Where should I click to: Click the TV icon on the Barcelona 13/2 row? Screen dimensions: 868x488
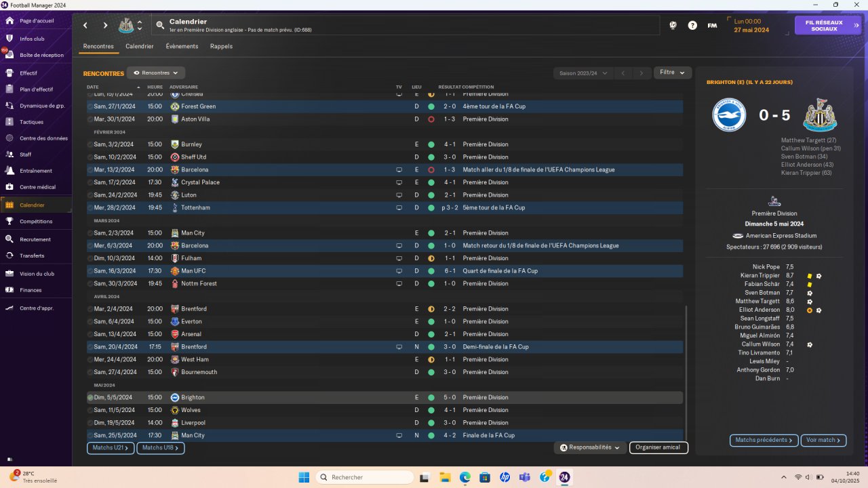tap(399, 169)
